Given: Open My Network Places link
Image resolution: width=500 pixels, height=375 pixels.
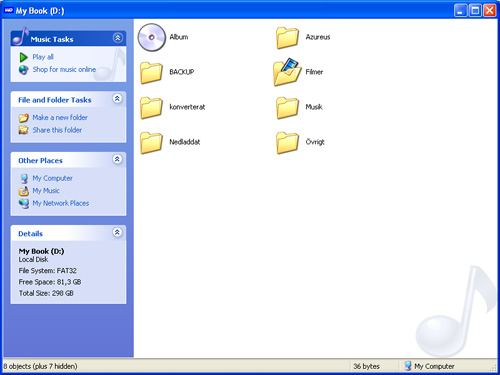Looking at the screenshot, I should coord(61,203).
